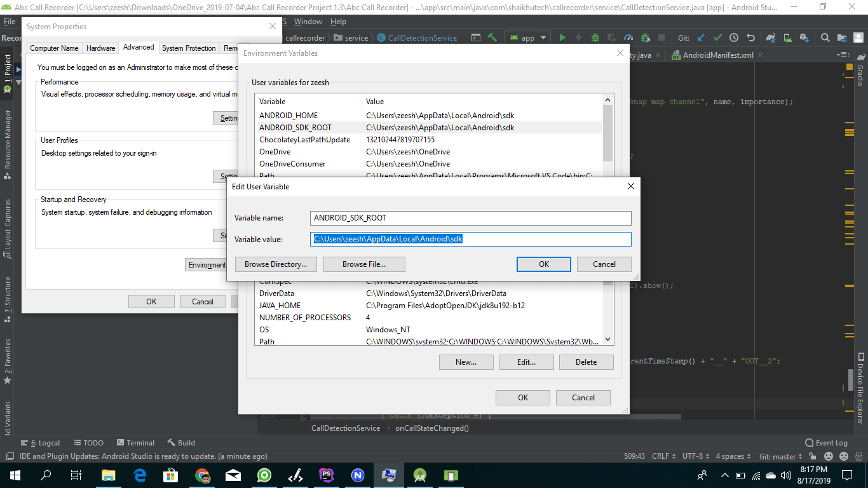This screenshot has width=868, height=488.
Task: Click the Git Update Project blue arrow
Action: point(701,37)
